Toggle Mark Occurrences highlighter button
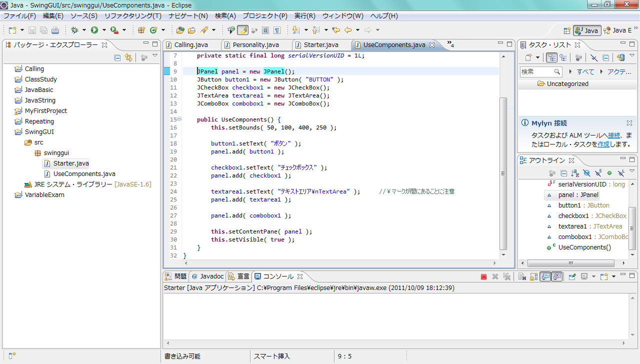This screenshot has width=640, height=364. click(242, 30)
